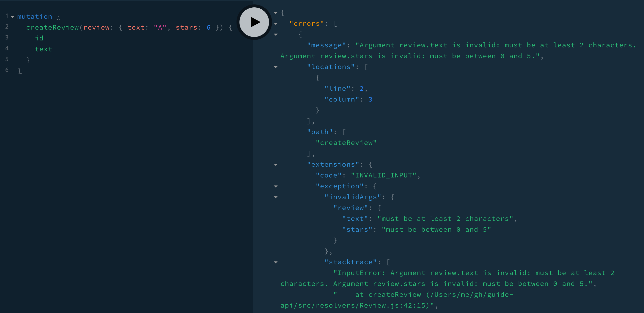Click "must be between 0 and 5" stars value
Viewport: 644px width, 313px height.
click(x=436, y=229)
